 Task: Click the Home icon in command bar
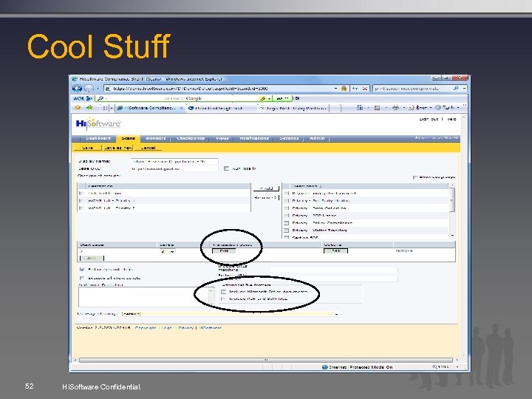360,108
